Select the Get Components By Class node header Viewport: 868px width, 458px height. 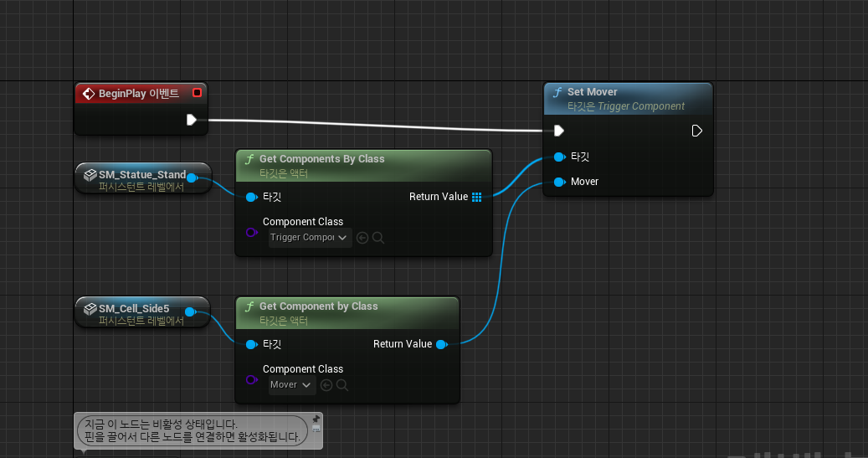tap(364, 166)
